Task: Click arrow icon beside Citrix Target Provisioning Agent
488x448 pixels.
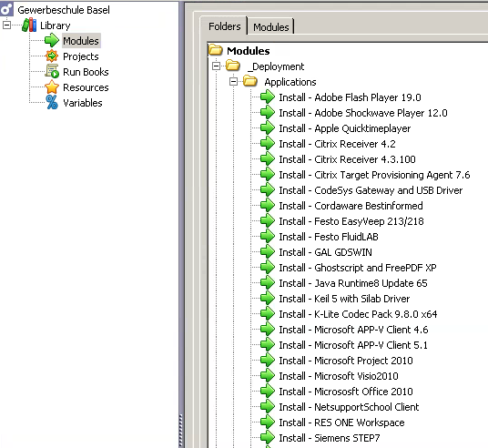Action: [x=268, y=174]
